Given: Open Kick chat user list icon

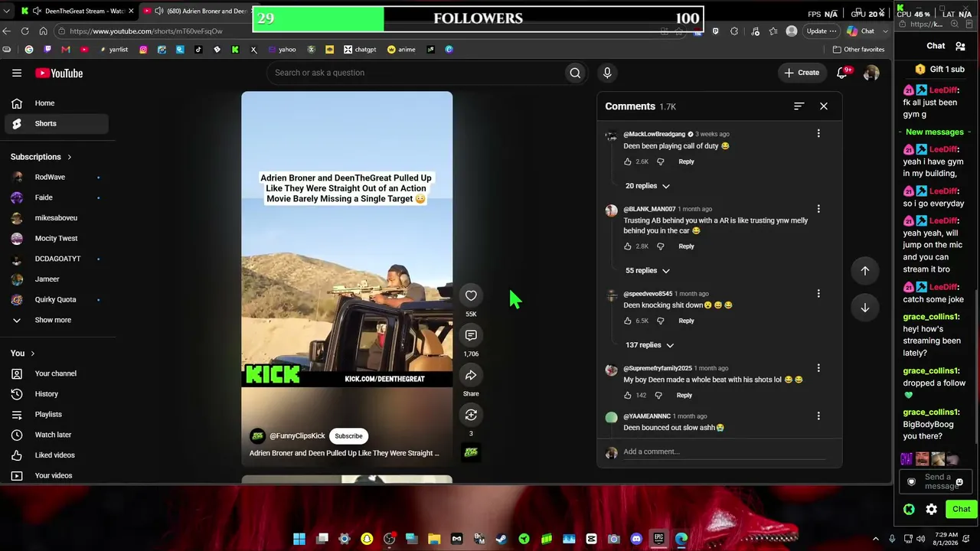Looking at the screenshot, I should point(961,46).
